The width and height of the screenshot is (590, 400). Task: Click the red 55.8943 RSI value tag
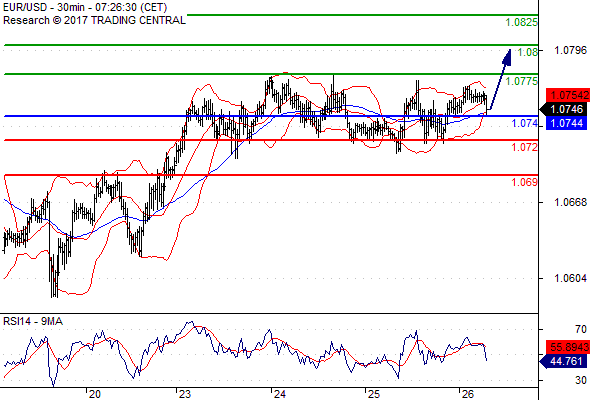coord(567,347)
